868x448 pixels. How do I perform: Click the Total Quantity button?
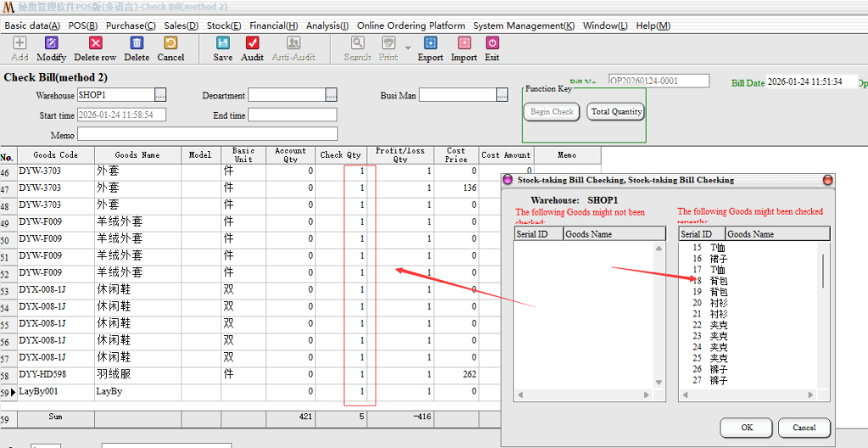pos(616,111)
